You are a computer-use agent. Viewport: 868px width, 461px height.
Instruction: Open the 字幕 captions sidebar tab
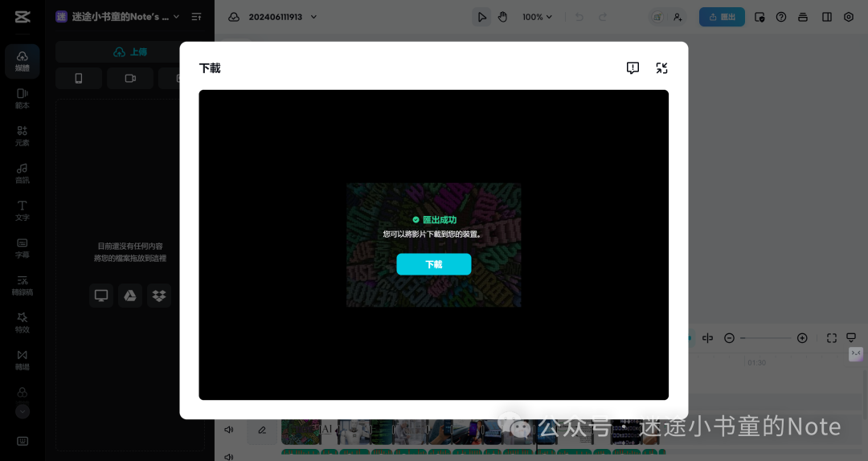tap(23, 248)
